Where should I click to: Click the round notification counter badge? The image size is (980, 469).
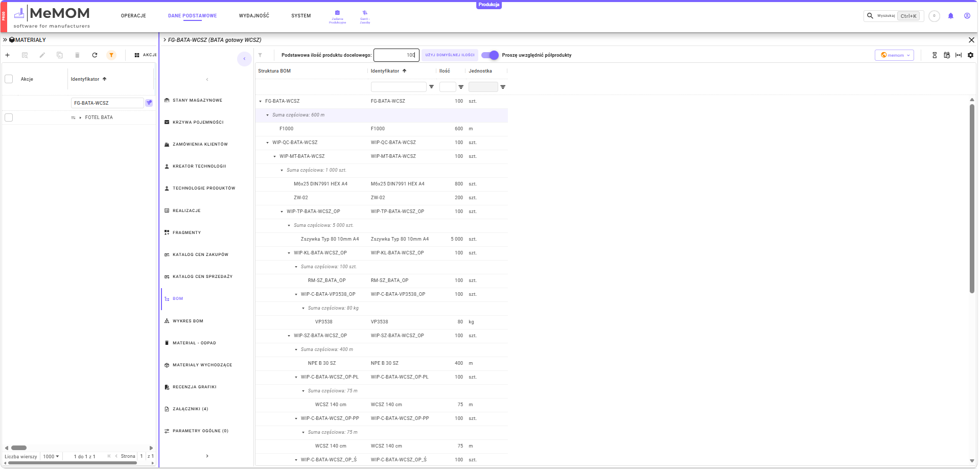pos(935,16)
